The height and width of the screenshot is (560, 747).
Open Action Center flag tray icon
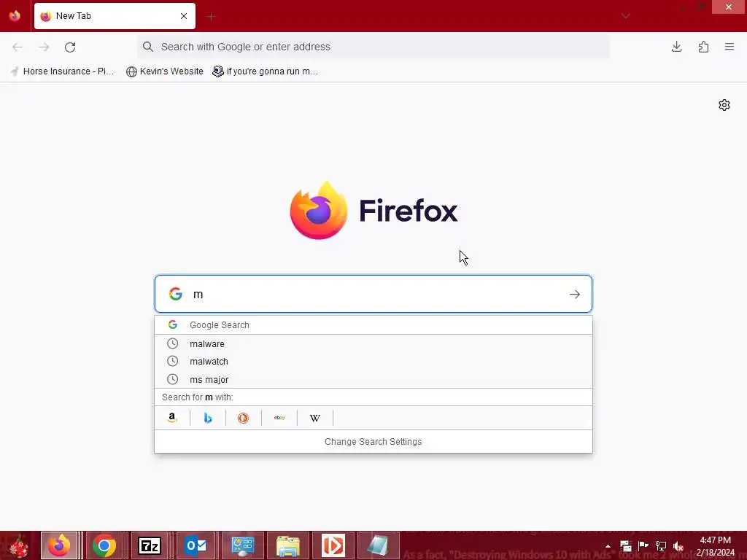pos(643,546)
